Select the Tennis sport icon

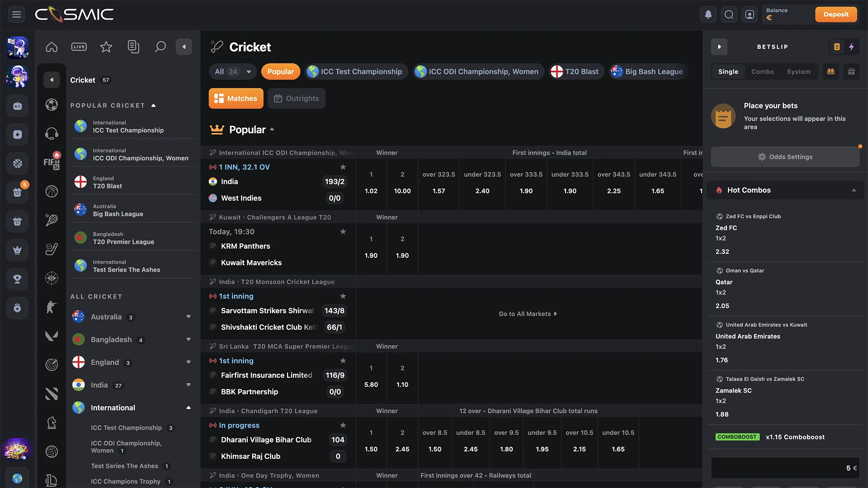pyautogui.click(x=52, y=220)
